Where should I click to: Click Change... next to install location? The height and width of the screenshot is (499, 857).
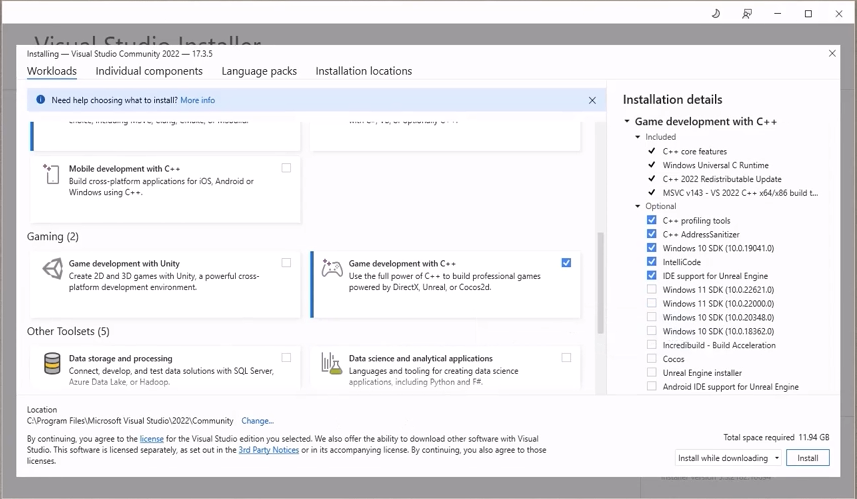[x=257, y=421]
